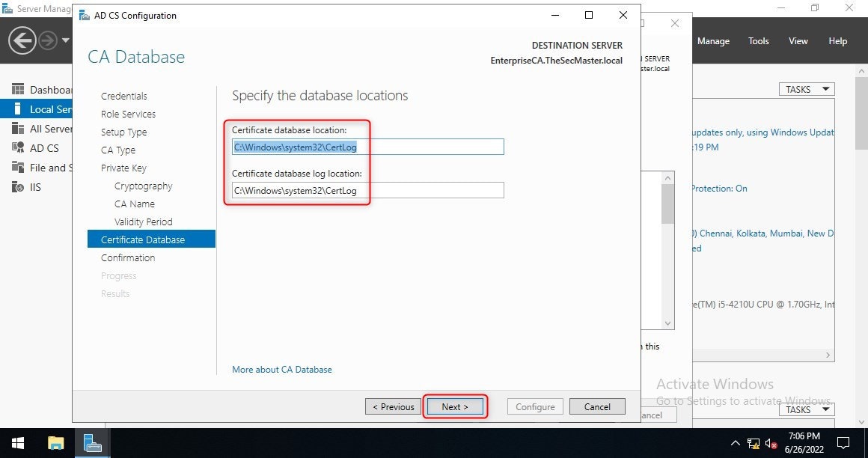The height and width of the screenshot is (458, 868).
Task: Click the Start button on taskbar
Action: (18, 443)
